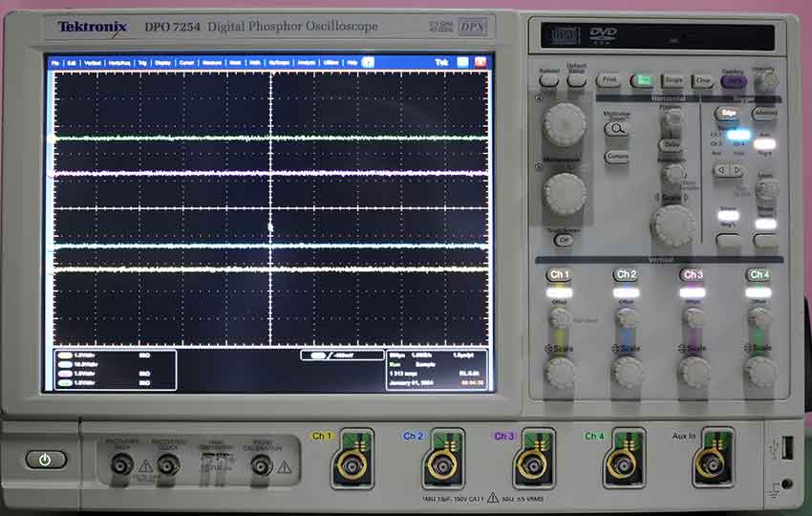
Task: Open the Help menu
Action: [353, 63]
